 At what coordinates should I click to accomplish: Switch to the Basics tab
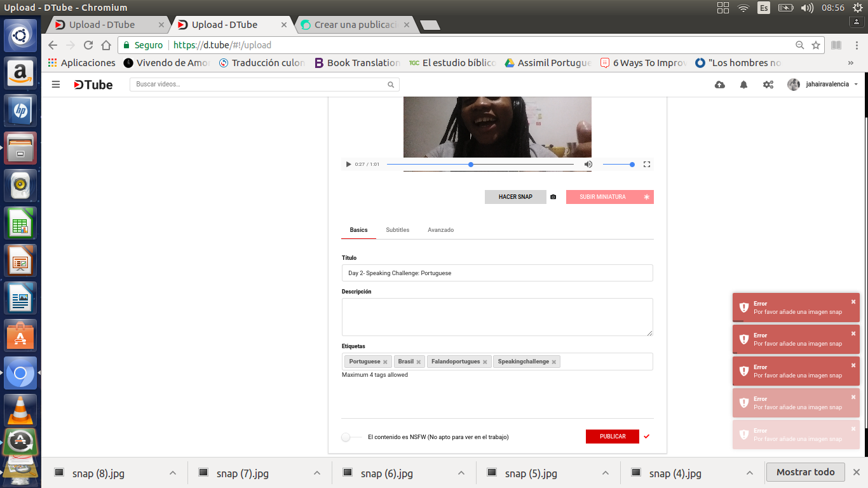tap(358, 230)
